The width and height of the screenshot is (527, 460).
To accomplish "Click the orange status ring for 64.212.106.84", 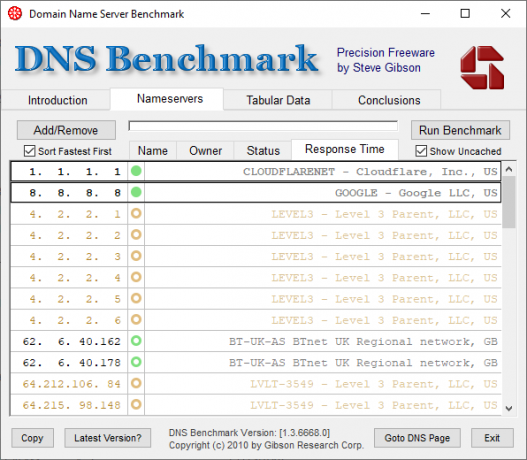I will [136, 383].
